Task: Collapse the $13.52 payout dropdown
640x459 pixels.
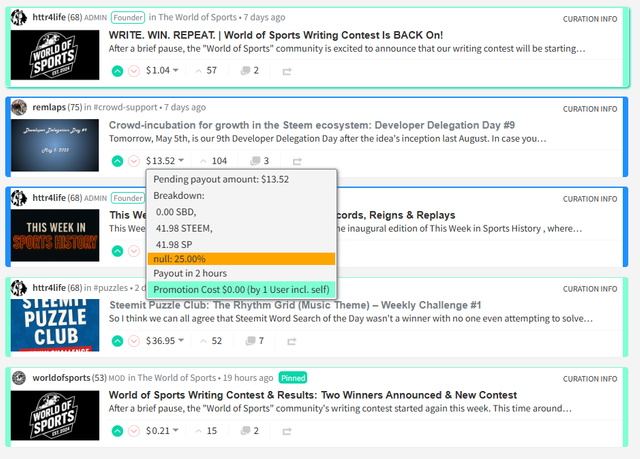Action: pyautogui.click(x=165, y=161)
